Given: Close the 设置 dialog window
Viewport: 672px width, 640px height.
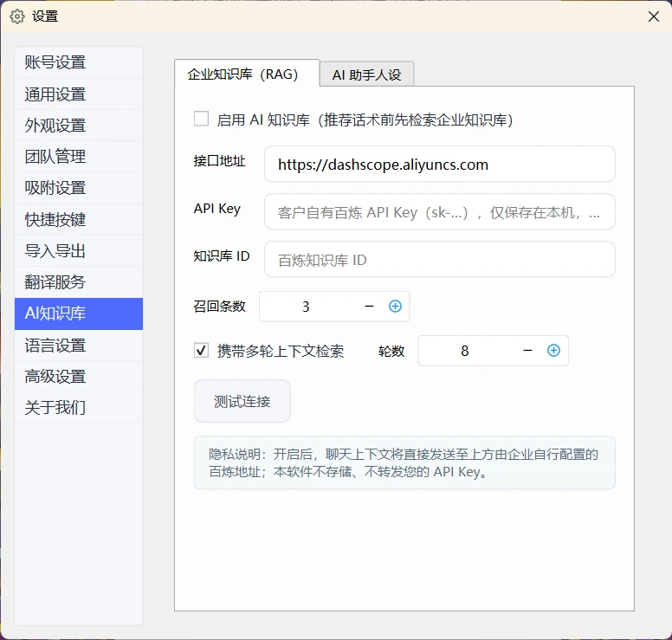Looking at the screenshot, I should click(x=654, y=16).
